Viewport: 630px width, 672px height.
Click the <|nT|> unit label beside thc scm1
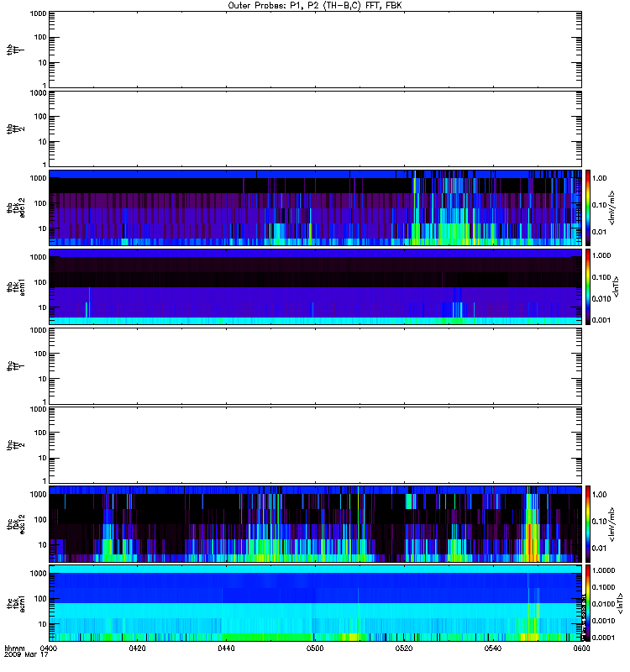[x=619, y=603]
